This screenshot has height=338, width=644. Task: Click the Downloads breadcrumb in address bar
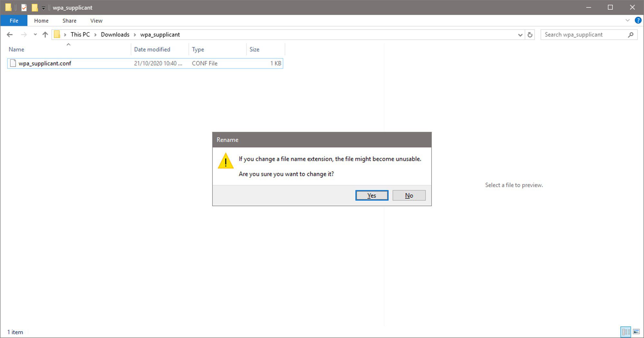coord(115,35)
